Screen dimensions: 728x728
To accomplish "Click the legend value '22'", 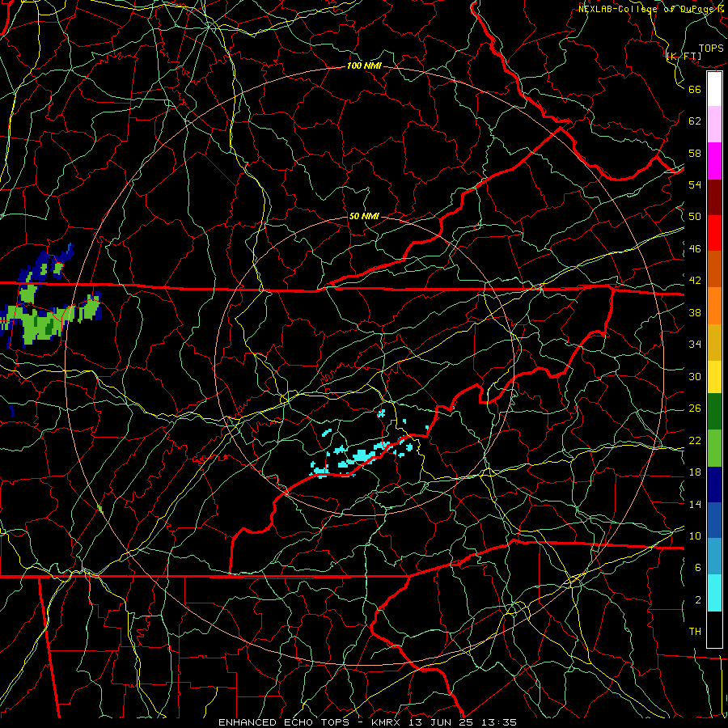I will coord(695,440).
